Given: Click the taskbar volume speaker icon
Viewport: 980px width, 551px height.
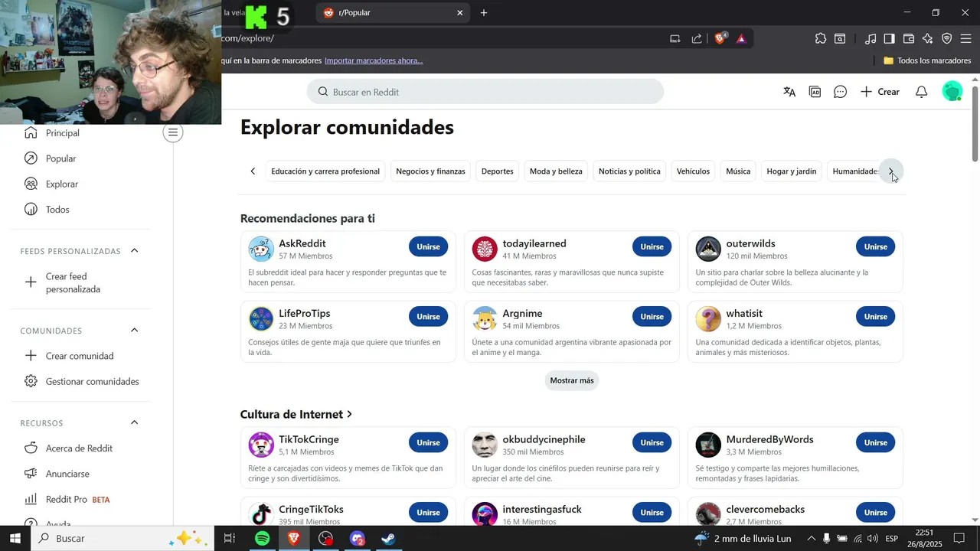Looking at the screenshot, I should point(873,539).
